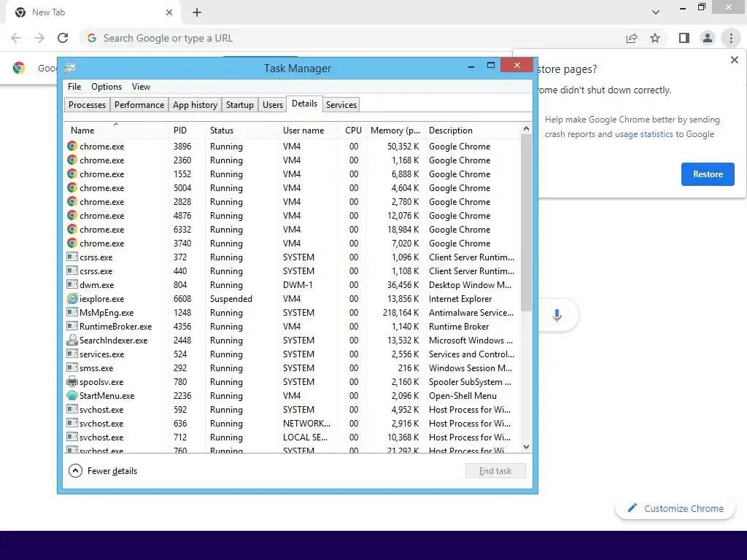Click the scroll up arrow in process list

526,128
